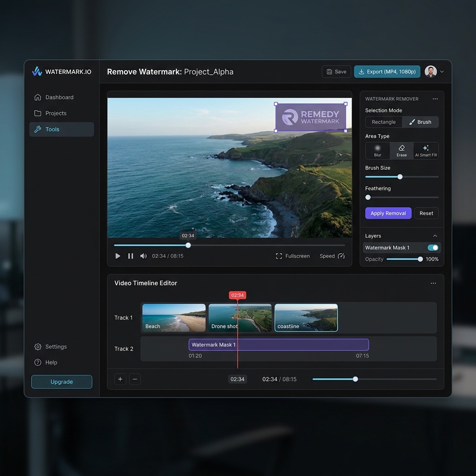Save the project

pos(337,72)
